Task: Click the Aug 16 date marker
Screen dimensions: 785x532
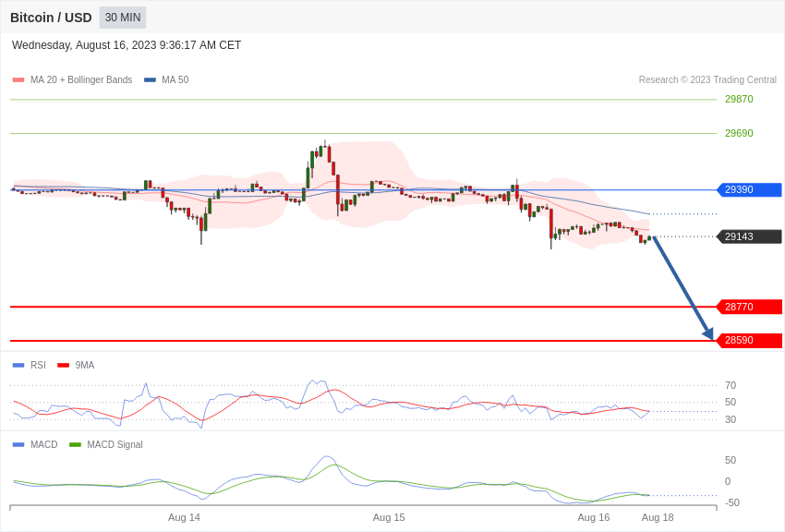Action: (x=593, y=517)
